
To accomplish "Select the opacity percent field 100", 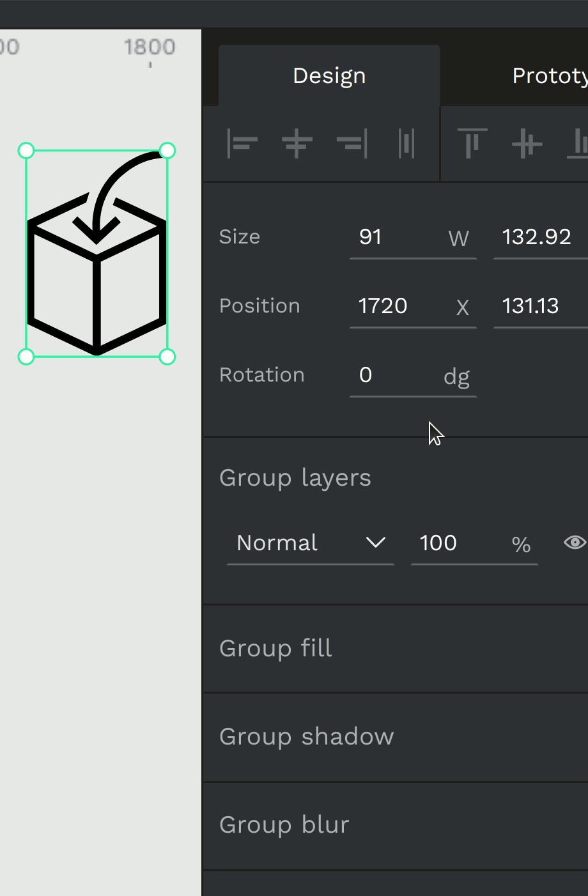I will click(x=474, y=543).
